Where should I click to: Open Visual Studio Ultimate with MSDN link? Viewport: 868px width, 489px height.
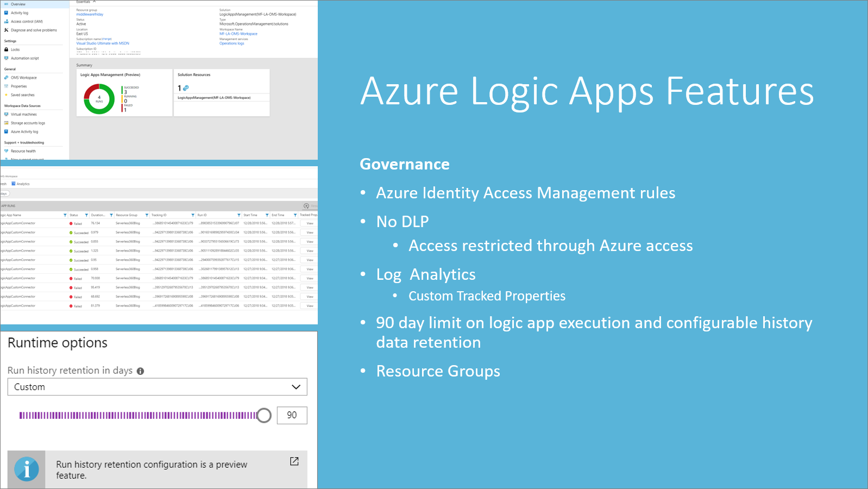tap(103, 43)
